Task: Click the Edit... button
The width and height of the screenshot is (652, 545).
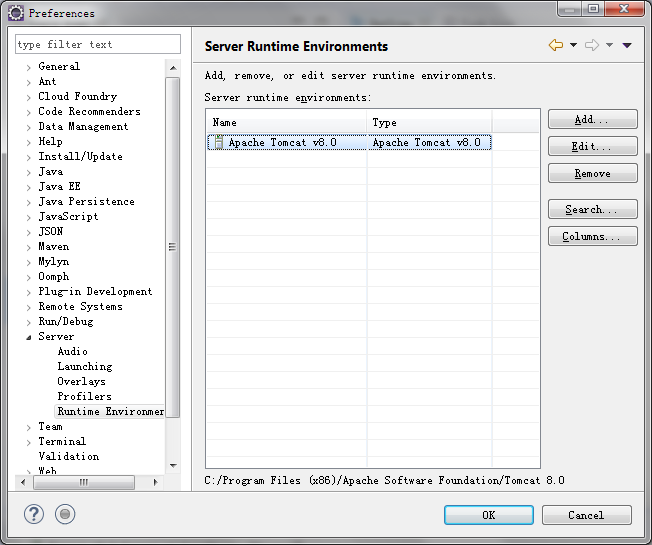Action: coord(593,146)
